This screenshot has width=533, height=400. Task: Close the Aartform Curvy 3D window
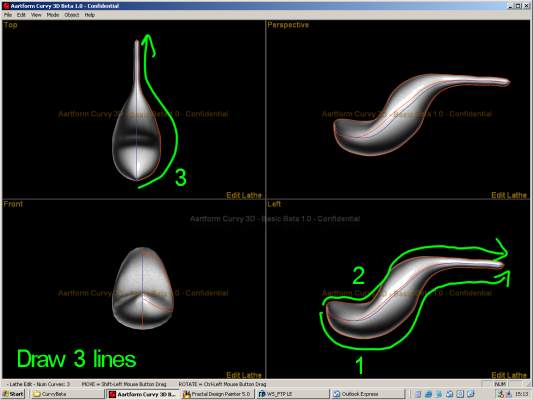[527, 6]
